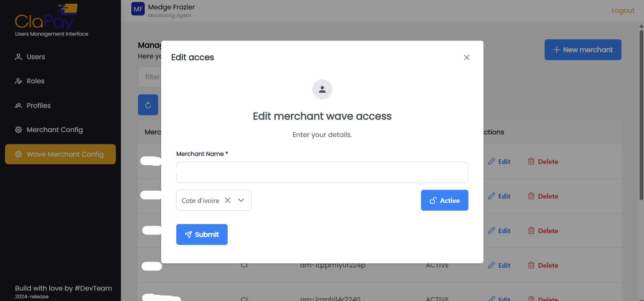Submit the merchant wave access form
This screenshot has height=301, width=644.
(202, 234)
